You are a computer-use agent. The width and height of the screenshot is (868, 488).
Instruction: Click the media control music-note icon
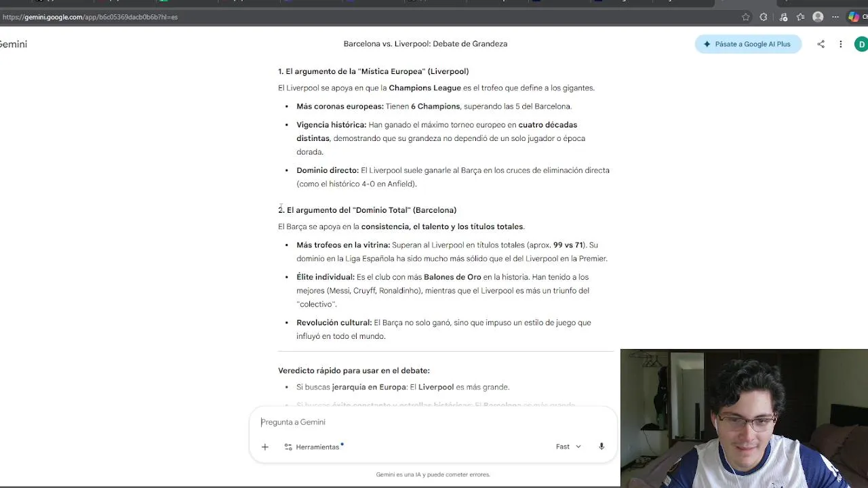783,17
